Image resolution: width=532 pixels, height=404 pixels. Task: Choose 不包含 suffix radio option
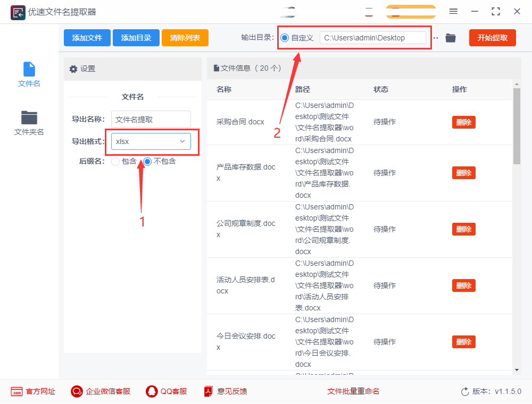[147, 162]
